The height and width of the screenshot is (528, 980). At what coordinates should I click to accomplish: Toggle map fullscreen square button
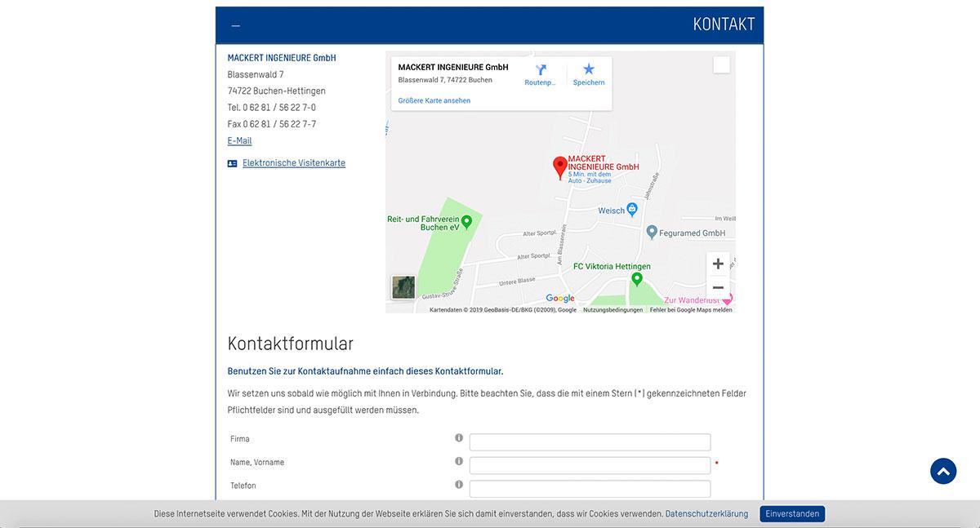(721, 65)
